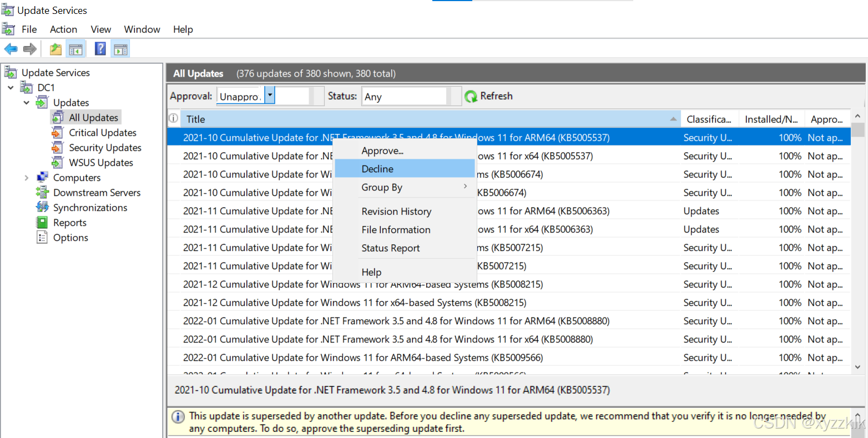This screenshot has height=438, width=868.
Task: Select the KB5008215 x64-based Systems update row
Action: [x=509, y=303]
